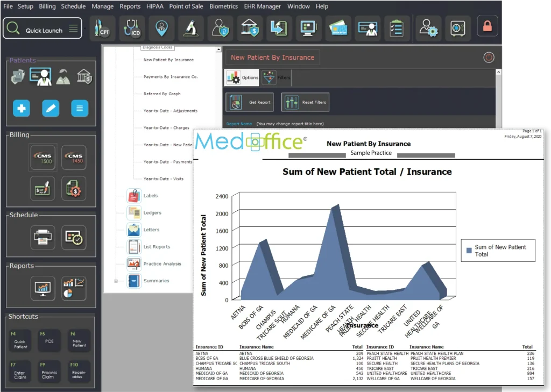Open CMS 1450 billing form icon
551x392 pixels.
(x=74, y=159)
